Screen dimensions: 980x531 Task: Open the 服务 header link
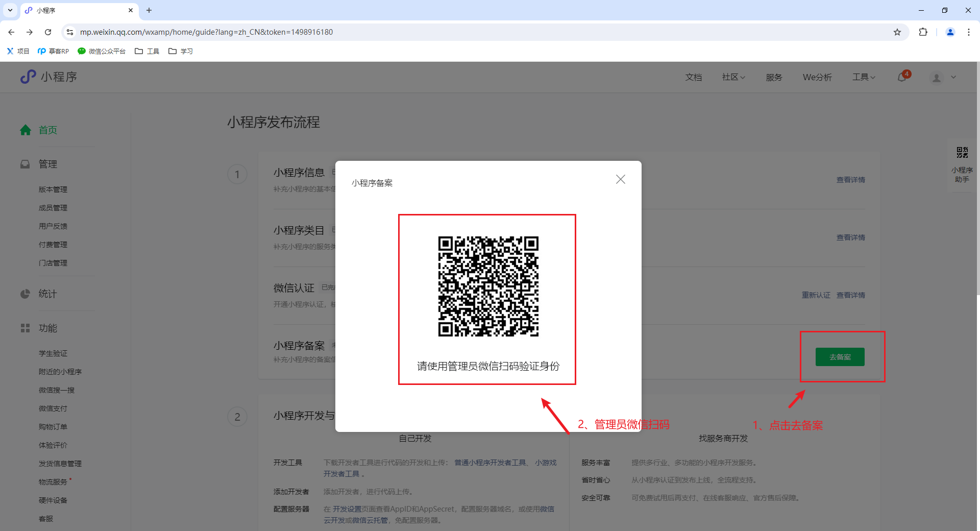click(x=774, y=77)
